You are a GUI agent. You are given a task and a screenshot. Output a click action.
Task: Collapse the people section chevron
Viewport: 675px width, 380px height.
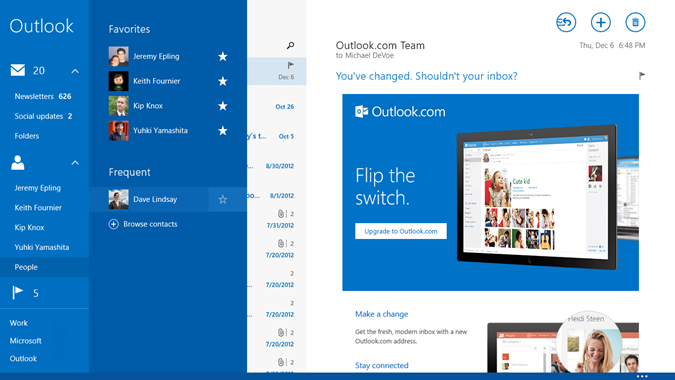75,163
